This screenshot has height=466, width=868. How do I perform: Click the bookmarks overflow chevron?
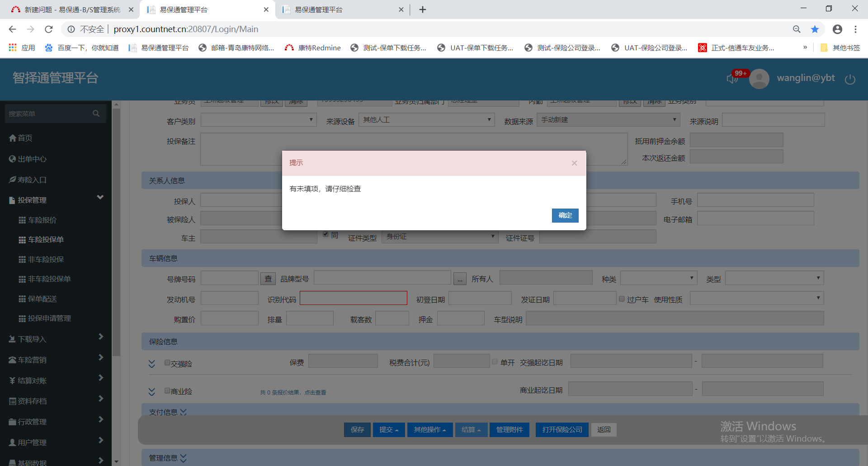tap(805, 48)
